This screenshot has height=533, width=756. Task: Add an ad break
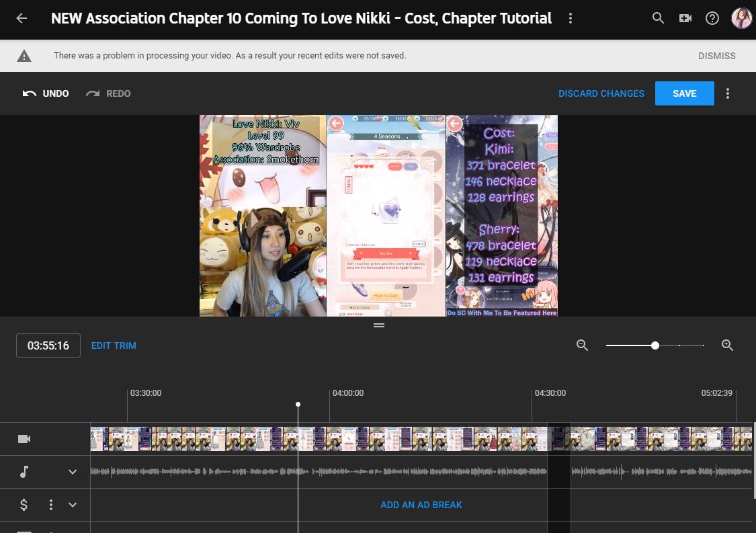tap(421, 505)
